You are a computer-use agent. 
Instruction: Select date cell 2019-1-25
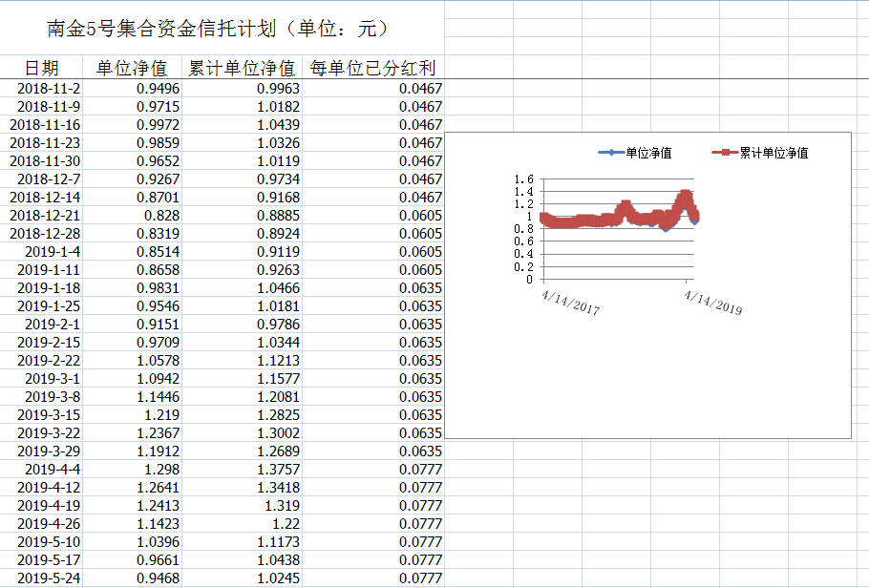click(x=42, y=305)
